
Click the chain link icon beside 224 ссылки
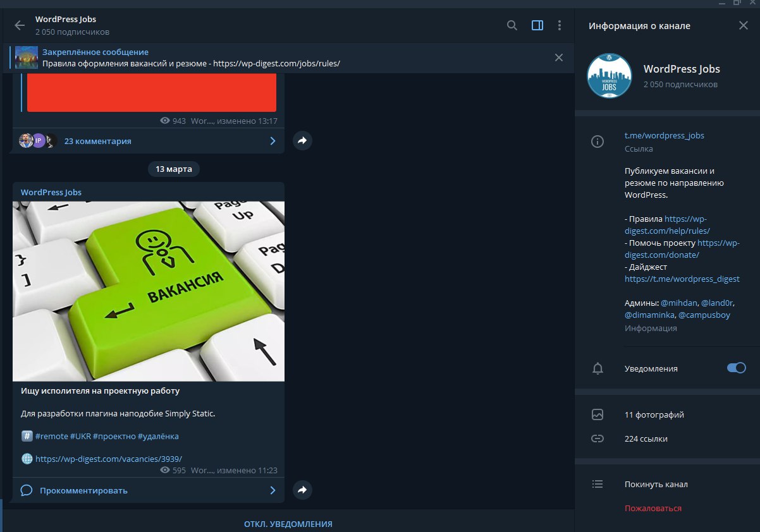(598, 438)
